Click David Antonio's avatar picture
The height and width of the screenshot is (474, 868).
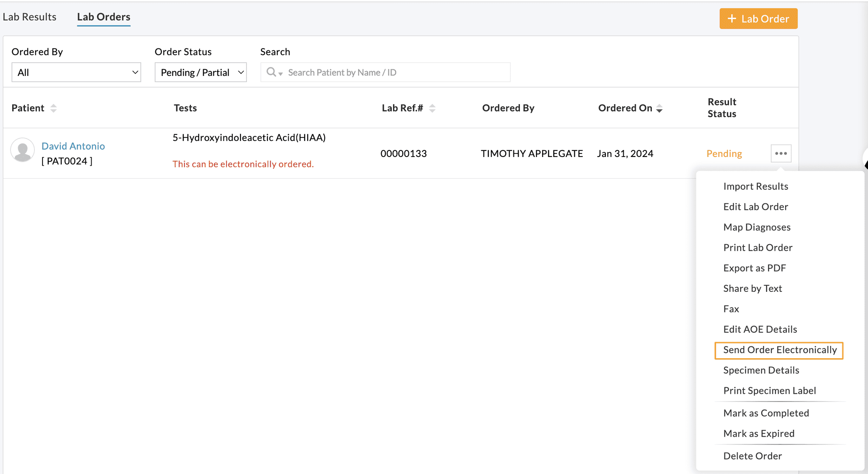point(23,150)
